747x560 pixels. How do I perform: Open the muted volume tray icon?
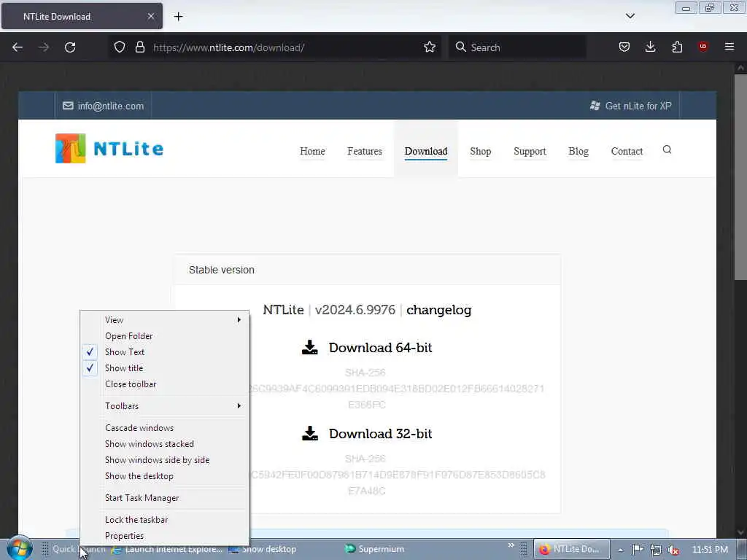tap(673, 550)
